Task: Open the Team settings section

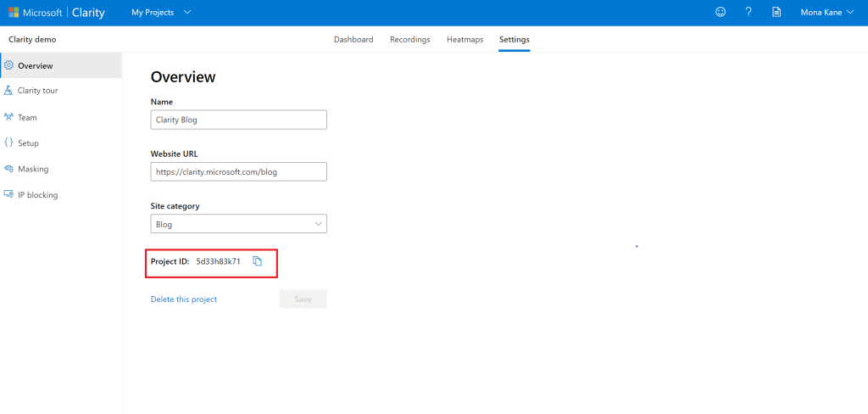Action: tap(61, 117)
